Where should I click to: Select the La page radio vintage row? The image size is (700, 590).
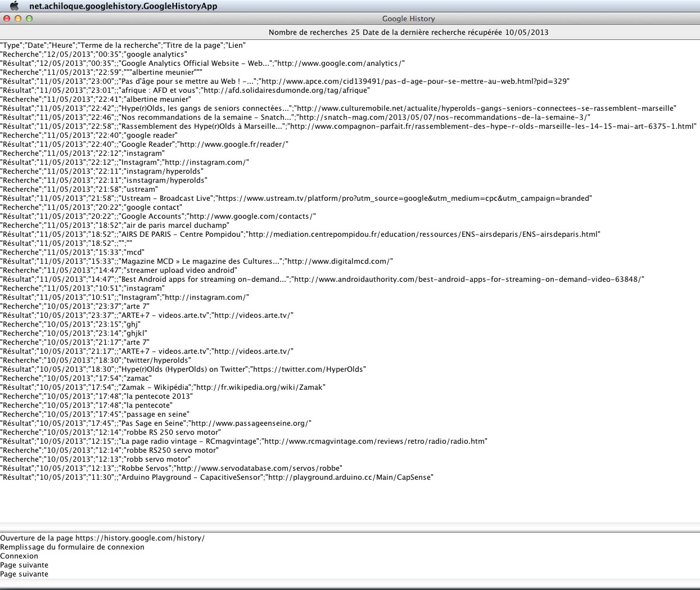(x=244, y=442)
